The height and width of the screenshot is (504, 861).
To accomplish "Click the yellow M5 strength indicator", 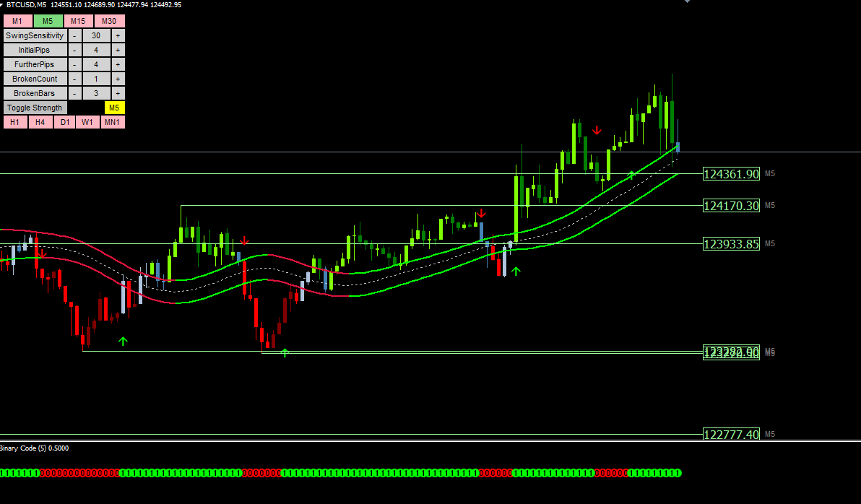I will click(114, 108).
